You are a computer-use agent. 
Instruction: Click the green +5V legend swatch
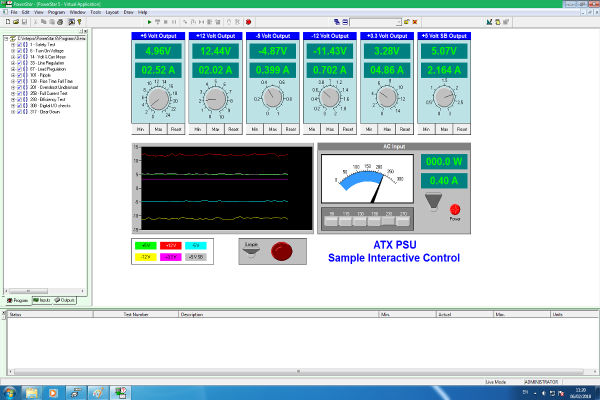(145, 244)
